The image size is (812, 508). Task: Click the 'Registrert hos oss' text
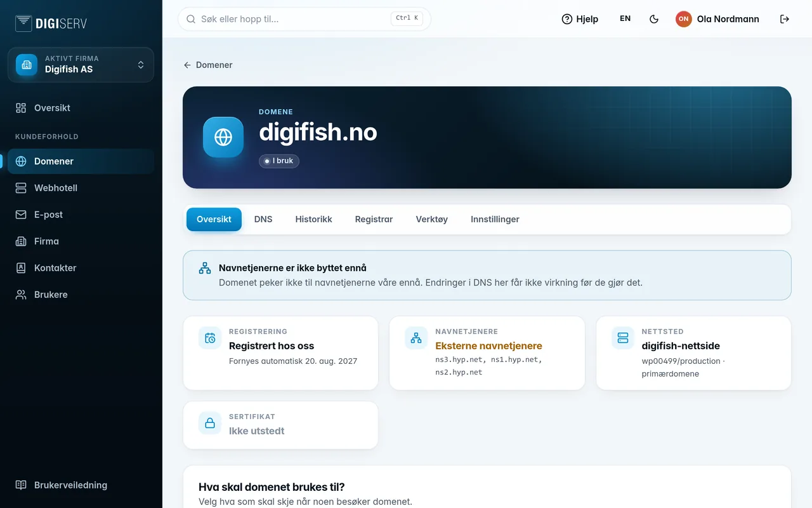pos(272,346)
